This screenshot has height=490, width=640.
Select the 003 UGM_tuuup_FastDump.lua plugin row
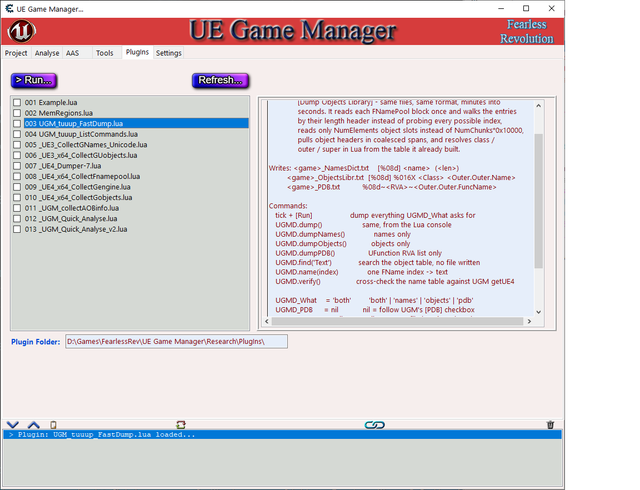click(x=136, y=123)
